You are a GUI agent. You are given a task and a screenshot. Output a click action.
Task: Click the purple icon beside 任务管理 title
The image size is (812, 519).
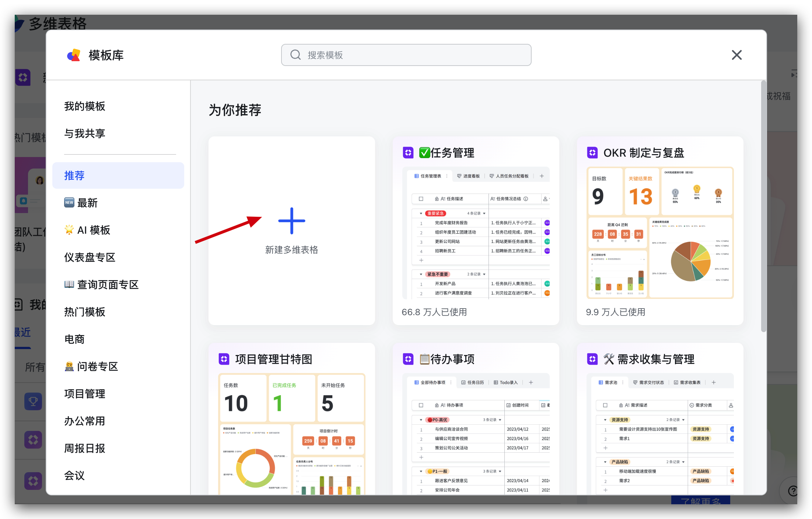tap(408, 153)
